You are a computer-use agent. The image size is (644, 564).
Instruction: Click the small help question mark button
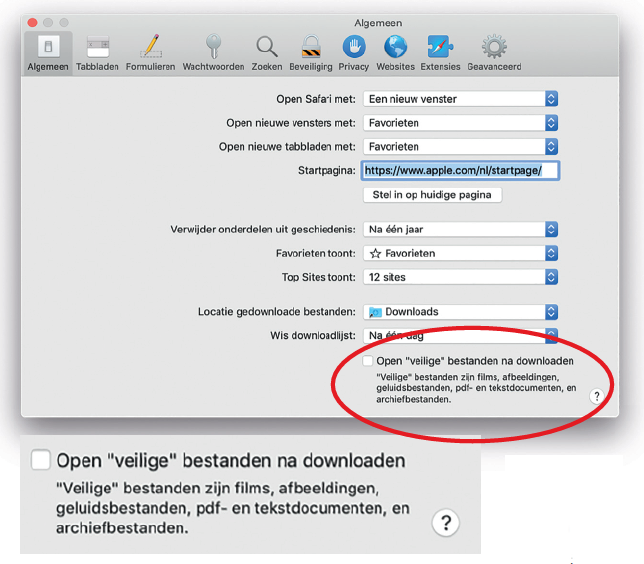(x=596, y=396)
